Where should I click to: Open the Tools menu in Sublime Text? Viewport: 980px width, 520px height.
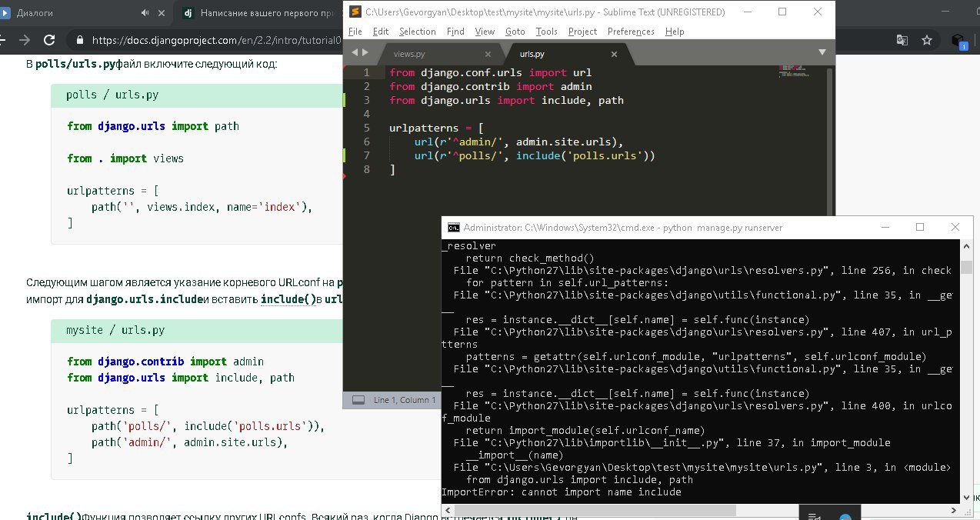(547, 32)
